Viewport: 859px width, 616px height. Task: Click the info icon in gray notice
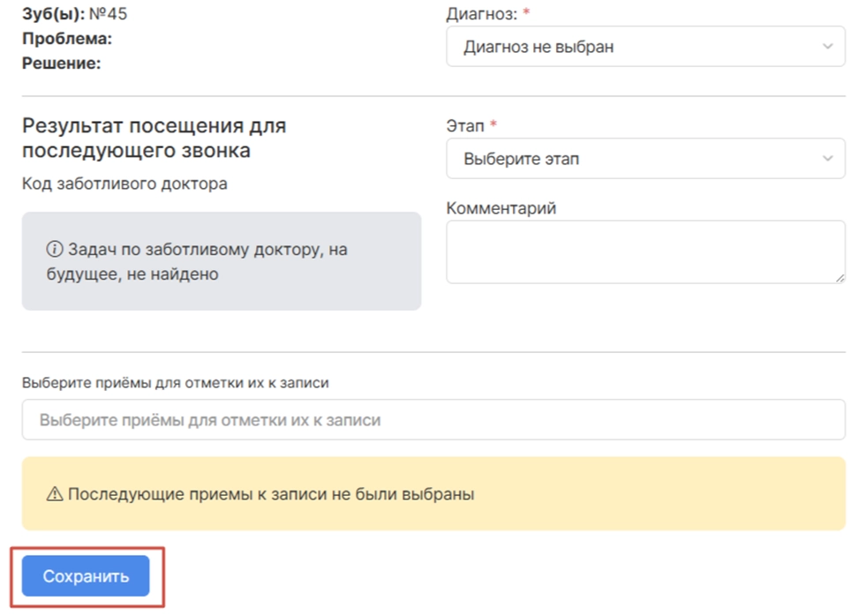click(54, 251)
